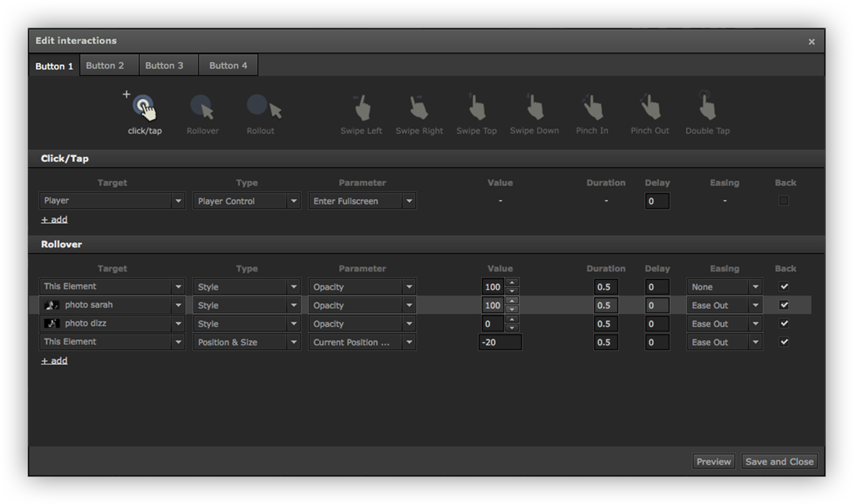Image resolution: width=853 pixels, height=504 pixels.
Task: Expand the photo dizz target dropdown
Action: 178,324
